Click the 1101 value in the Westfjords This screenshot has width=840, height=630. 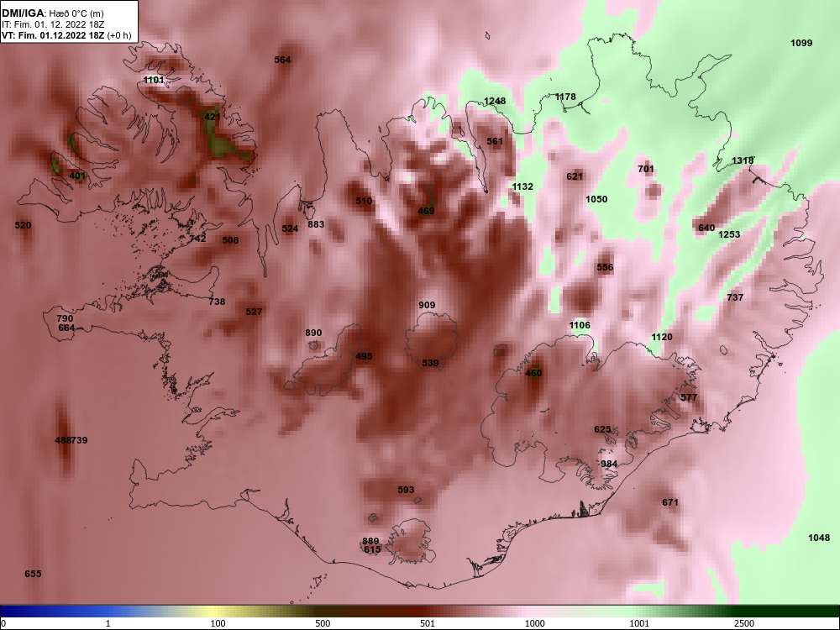[154, 80]
